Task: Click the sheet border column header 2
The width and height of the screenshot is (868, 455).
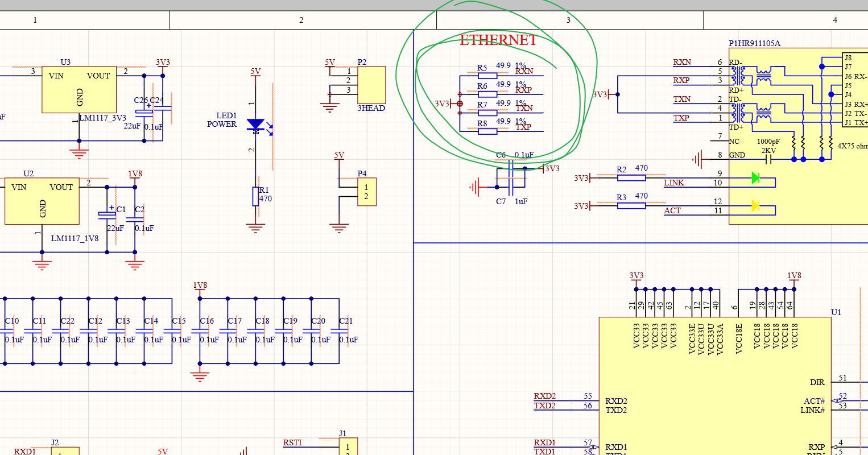Action: click(301, 20)
